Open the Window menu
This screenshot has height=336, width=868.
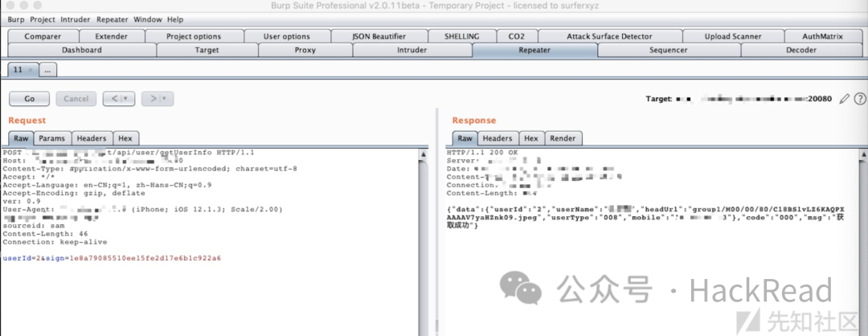[148, 19]
